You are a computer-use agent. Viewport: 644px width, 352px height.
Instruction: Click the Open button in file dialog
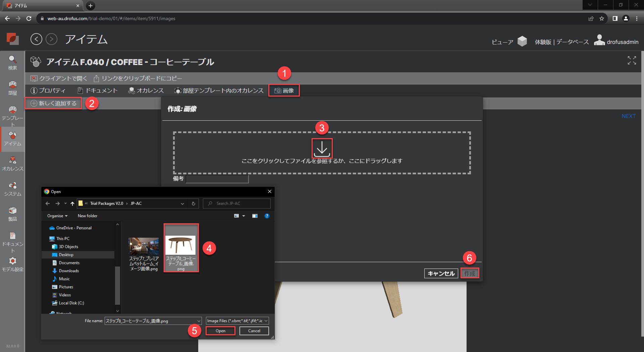(220, 331)
